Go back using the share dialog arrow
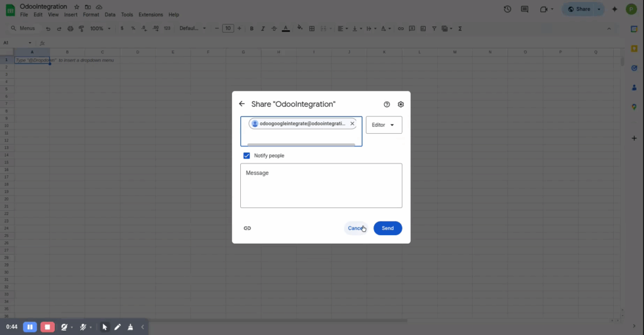Viewport: 644px width, 335px height. point(242,104)
